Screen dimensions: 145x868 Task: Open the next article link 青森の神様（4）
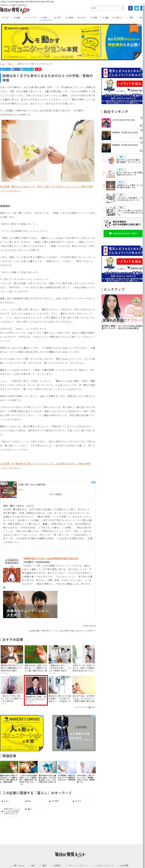point(45,465)
